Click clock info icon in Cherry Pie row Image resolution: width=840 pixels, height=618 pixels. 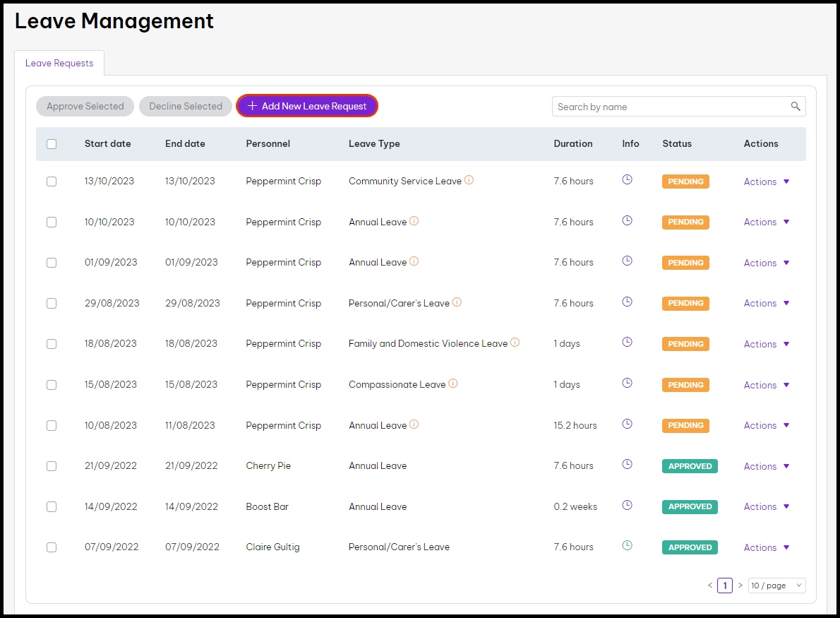pos(627,465)
